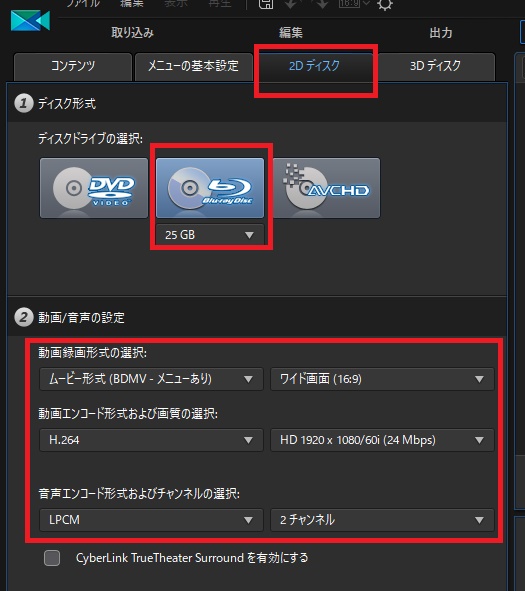Go to the 取り込み module
This screenshot has height=591, width=525.
[x=132, y=33]
